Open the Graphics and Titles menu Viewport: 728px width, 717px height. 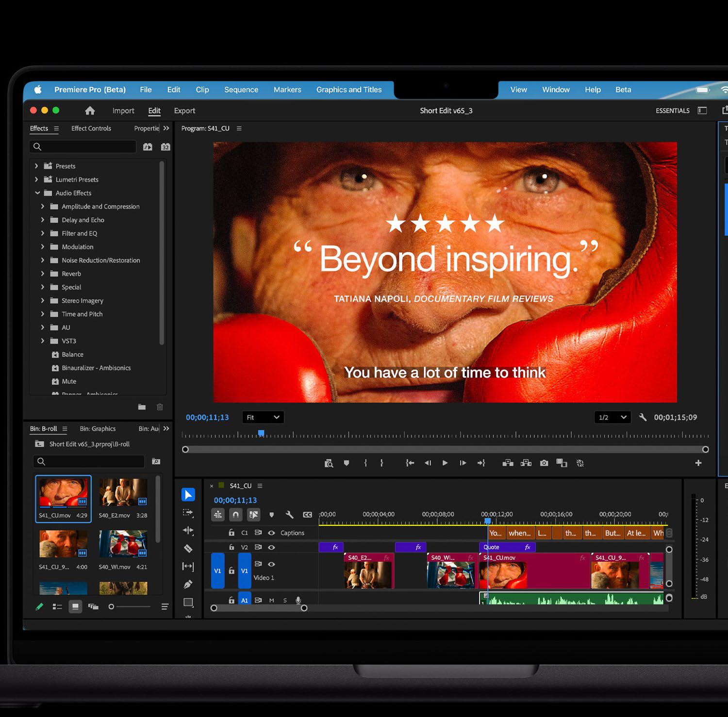pyautogui.click(x=349, y=90)
